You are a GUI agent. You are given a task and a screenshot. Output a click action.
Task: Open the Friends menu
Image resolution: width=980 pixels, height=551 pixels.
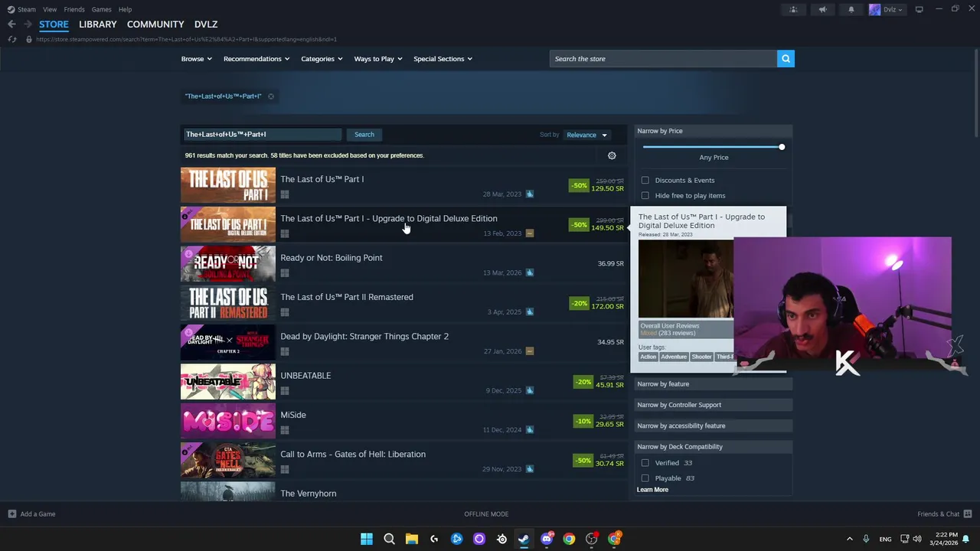coord(74,9)
